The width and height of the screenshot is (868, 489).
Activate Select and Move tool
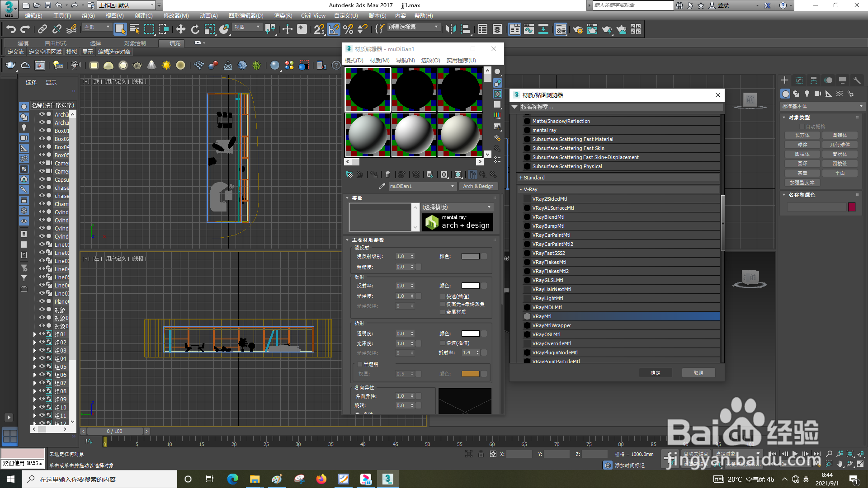(x=181, y=30)
